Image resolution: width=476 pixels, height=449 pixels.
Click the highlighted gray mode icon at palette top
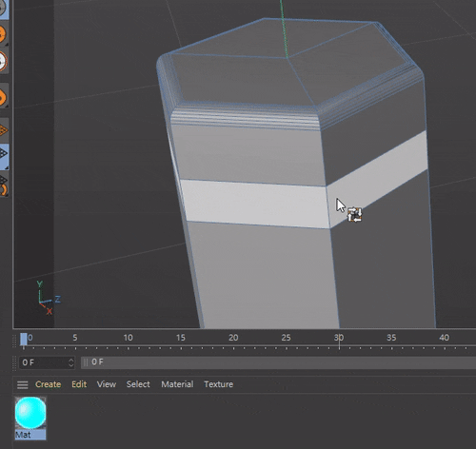coord(3,9)
